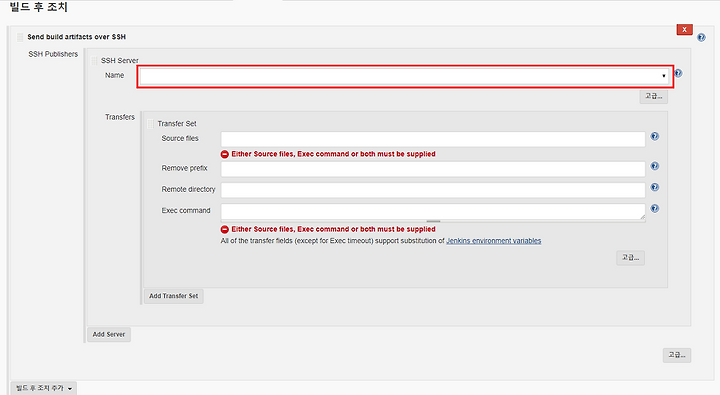The image size is (720, 395).
Task: Open help icon beside SSH Server Name
Action: click(x=678, y=73)
